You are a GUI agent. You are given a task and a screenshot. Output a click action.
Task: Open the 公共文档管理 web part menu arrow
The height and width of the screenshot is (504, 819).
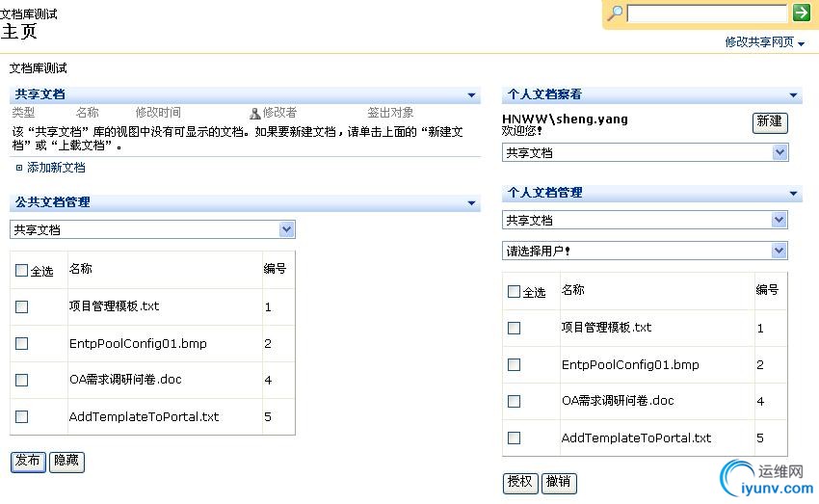pyautogui.click(x=471, y=202)
